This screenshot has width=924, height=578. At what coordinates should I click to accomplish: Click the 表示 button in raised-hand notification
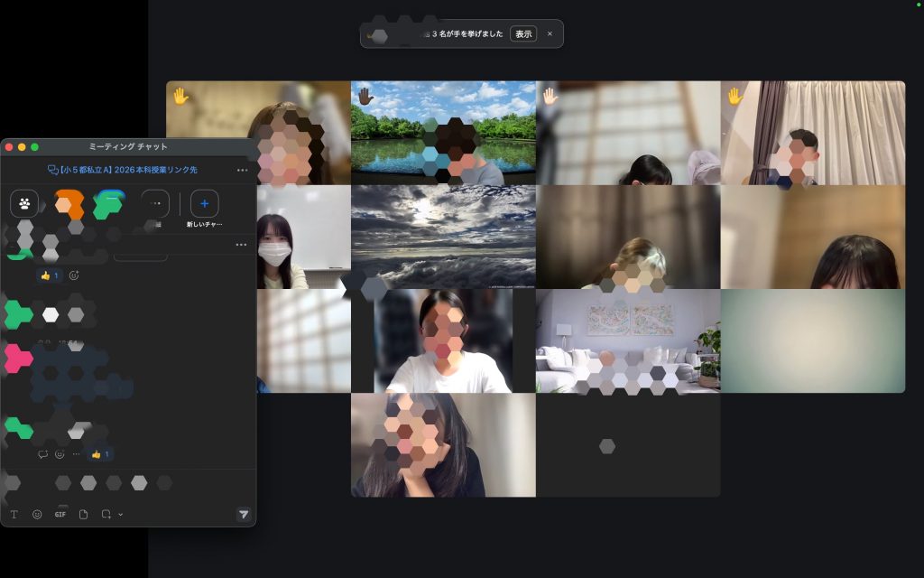click(x=522, y=33)
